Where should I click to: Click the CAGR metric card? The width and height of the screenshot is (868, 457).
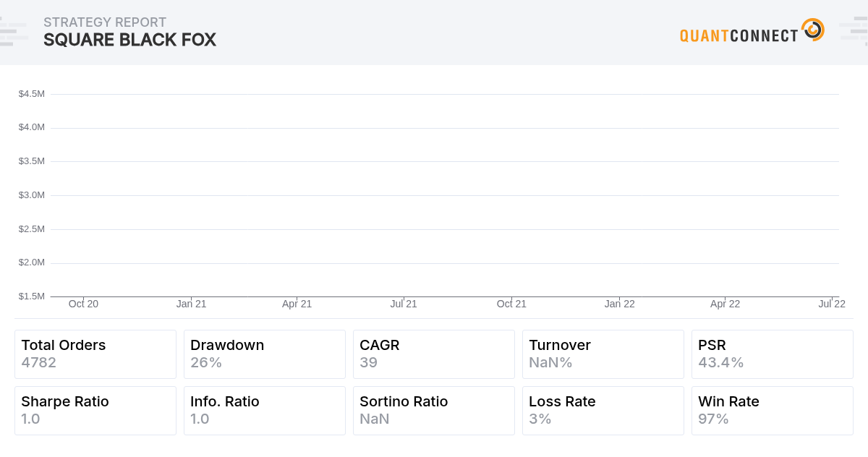pyautogui.click(x=434, y=354)
